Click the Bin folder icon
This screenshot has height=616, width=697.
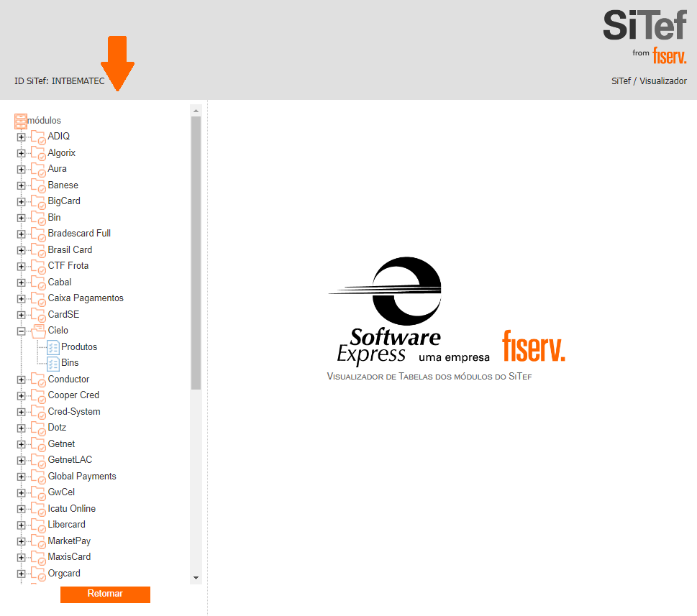click(x=38, y=219)
